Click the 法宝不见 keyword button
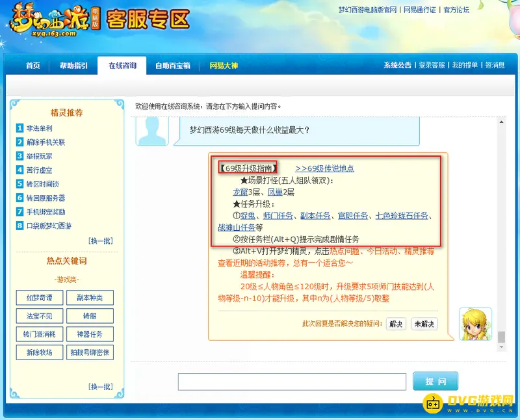Viewport: 520px width, 420px height. click(40, 316)
